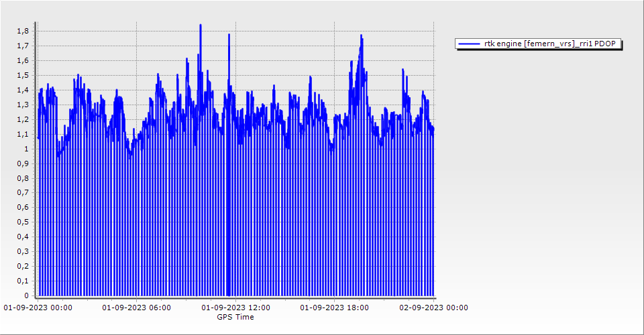Click the 1,7 y-axis tick label
The width and height of the screenshot is (644, 335).
click(x=23, y=46)
